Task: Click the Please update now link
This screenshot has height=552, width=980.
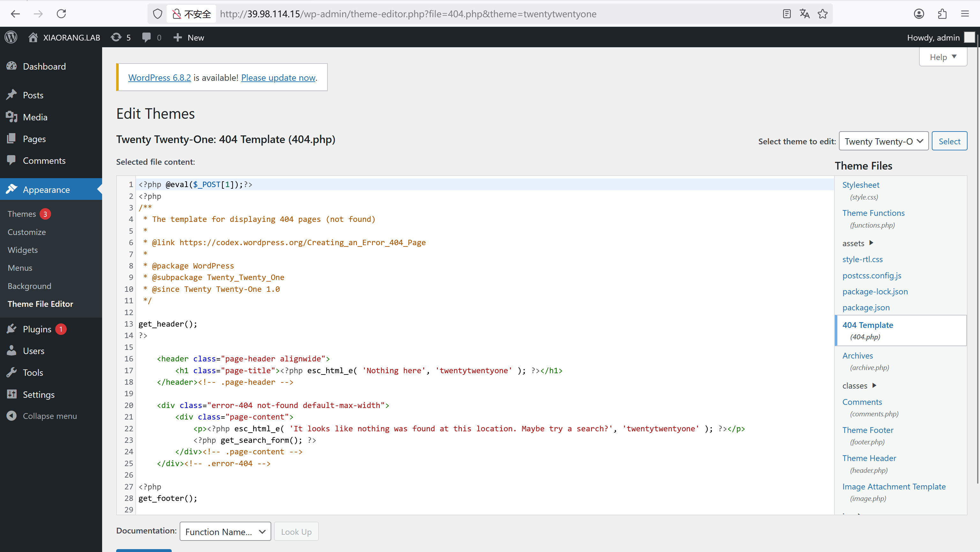Action: tap(278, 78)
